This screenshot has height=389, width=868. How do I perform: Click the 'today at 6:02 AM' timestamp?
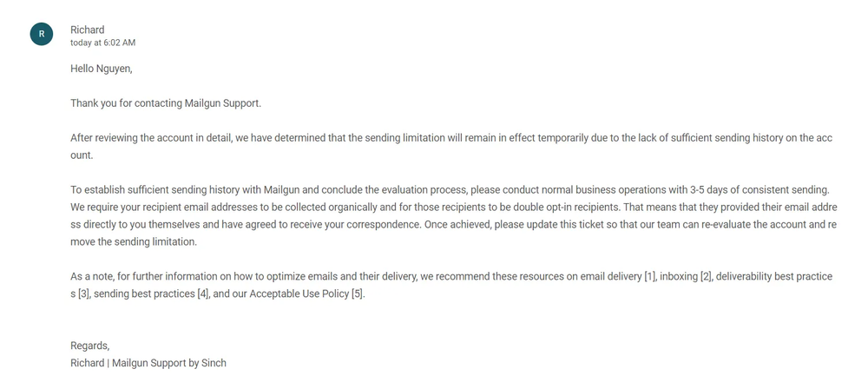pyautogui.click(x=102, y=43)
